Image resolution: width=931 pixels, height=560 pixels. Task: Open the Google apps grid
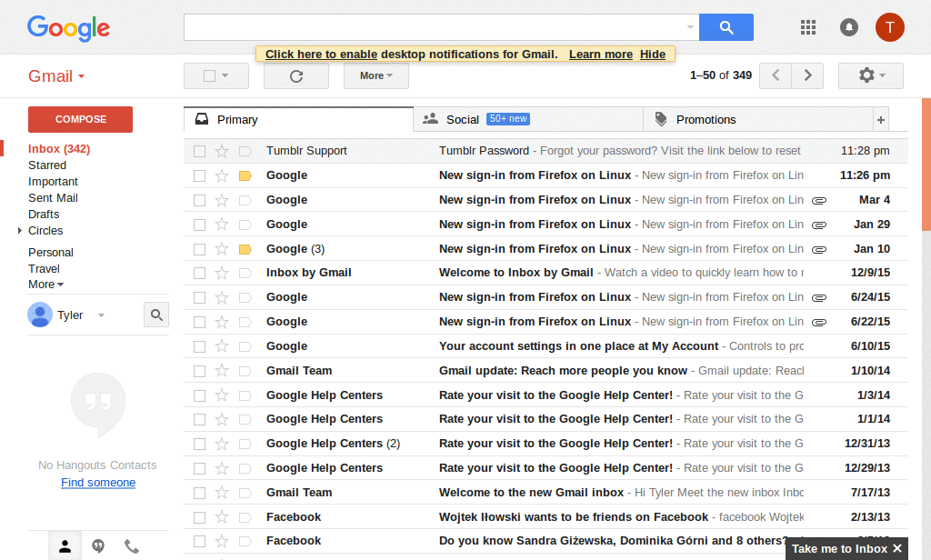tap(808, 27)
